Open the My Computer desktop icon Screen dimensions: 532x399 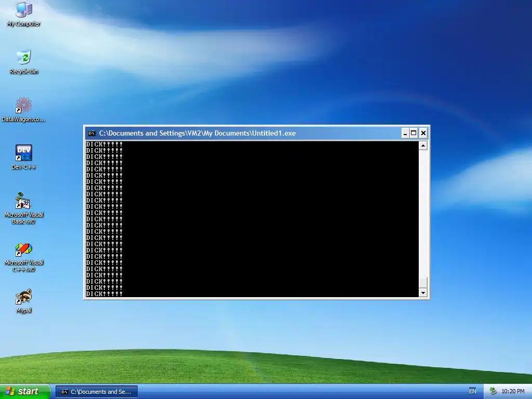point(24,14)
